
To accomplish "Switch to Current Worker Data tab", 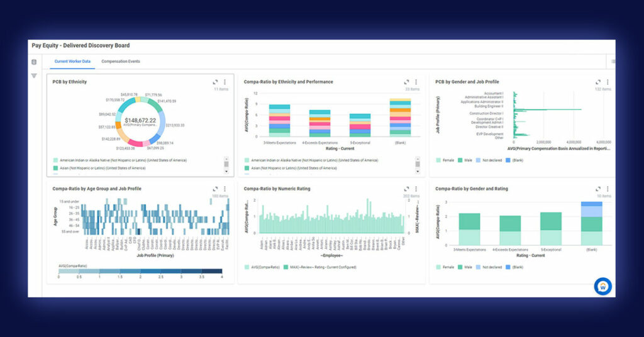I will (72, 62).
